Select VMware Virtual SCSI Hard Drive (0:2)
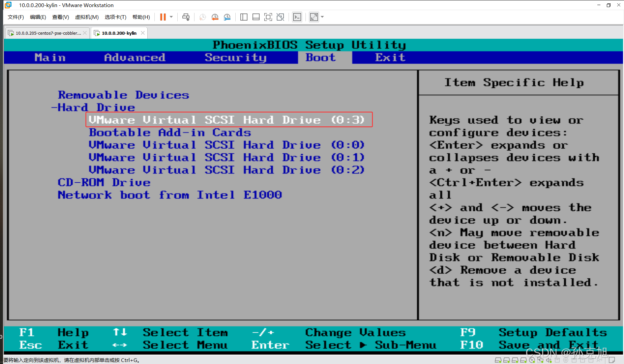624x364 pixels. (227, 170)
